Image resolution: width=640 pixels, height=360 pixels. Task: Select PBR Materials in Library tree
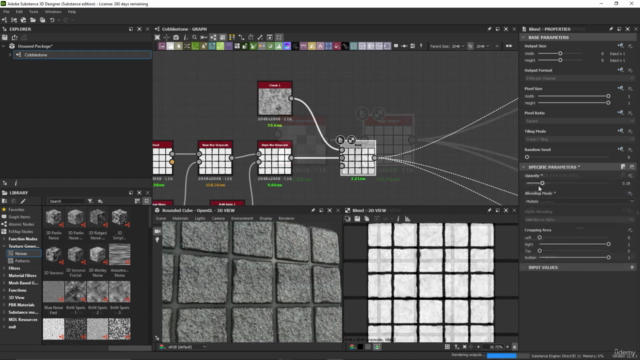[22, 305]
